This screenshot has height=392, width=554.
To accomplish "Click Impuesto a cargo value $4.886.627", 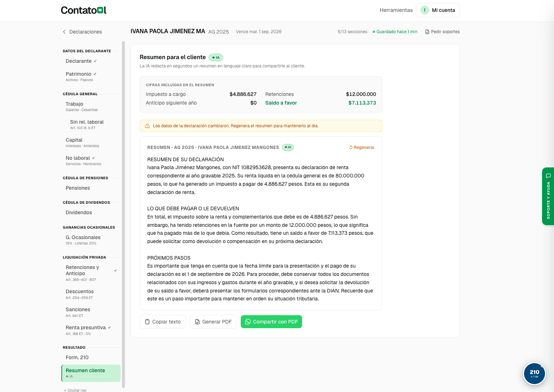I will [243, 94].
